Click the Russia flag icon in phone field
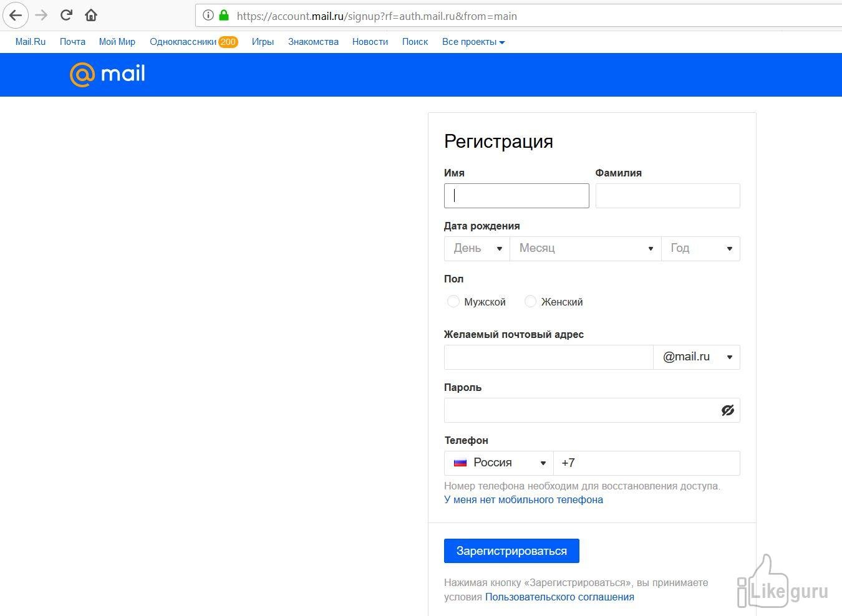 tap(460, 463)
